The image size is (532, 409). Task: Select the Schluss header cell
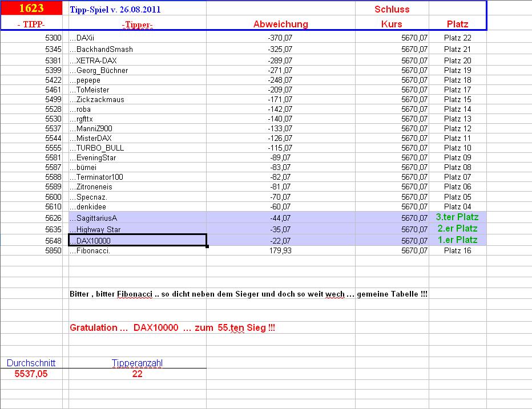click(393, 9)
